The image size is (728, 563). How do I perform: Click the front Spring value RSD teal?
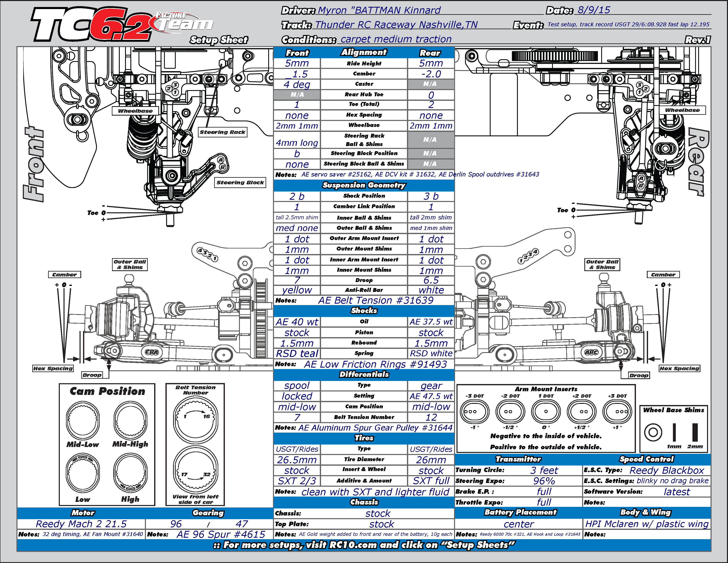[297, 353]
